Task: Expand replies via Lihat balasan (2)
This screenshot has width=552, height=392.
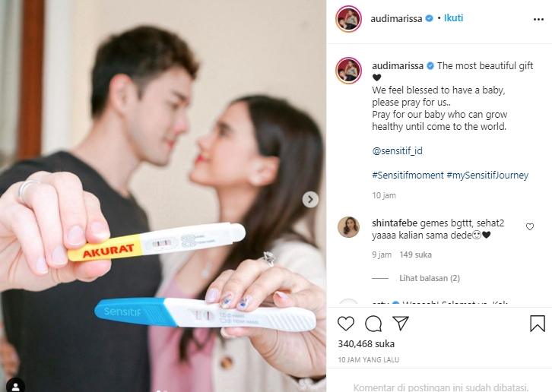Action: (430, 278)
